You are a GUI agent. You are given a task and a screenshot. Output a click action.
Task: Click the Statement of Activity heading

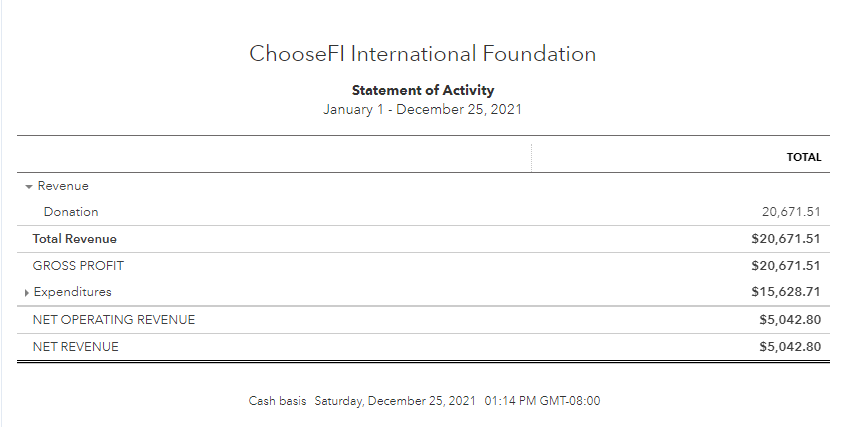tap(423, 90)
